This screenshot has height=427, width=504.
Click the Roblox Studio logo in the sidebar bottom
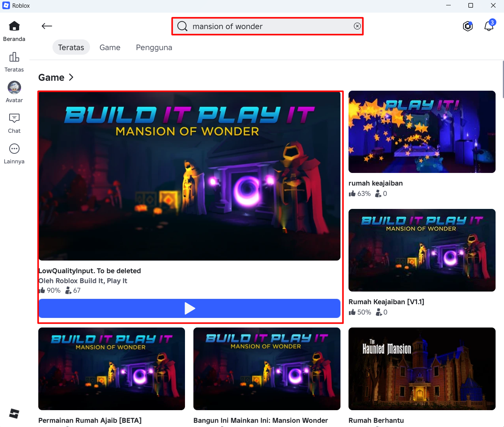click(x=14, y=414)
